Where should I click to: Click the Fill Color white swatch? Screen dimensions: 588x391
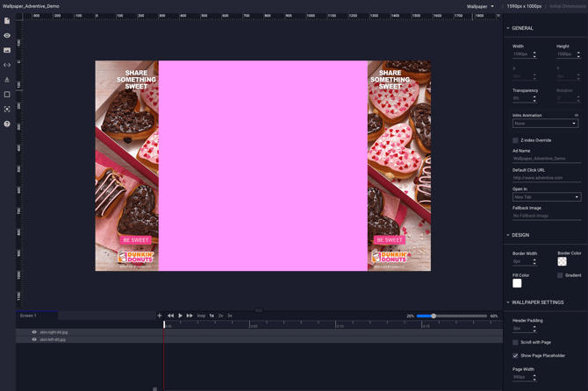pyautogui.click(x=517, y=283)
